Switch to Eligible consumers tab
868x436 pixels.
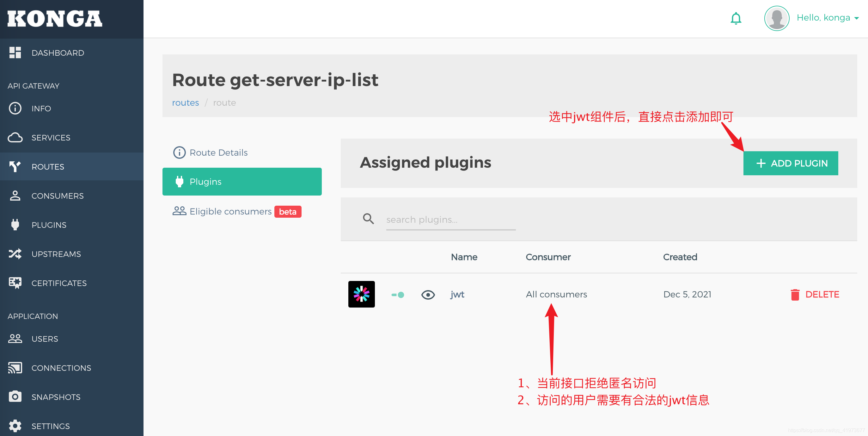point(230,211)
